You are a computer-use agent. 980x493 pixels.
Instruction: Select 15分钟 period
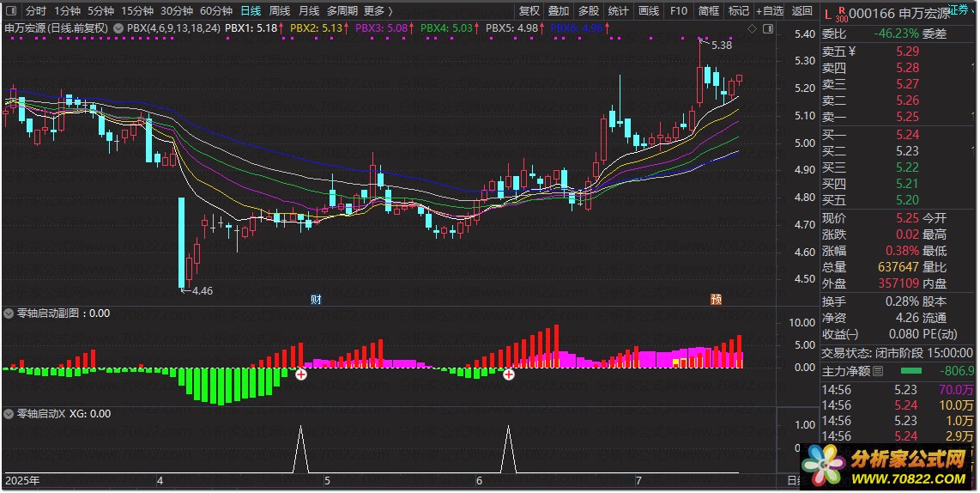(x=137, y=10)
